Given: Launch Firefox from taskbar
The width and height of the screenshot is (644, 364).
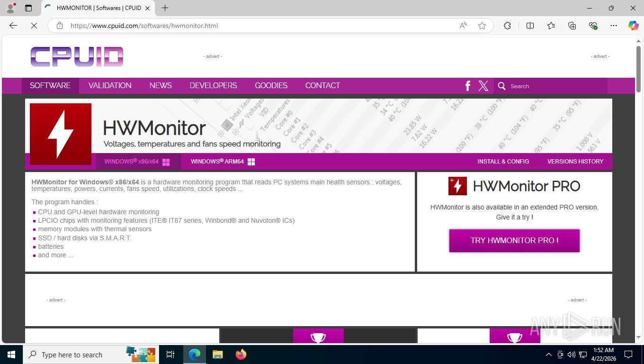Looking at the screenshot, I should pos(241,355).
